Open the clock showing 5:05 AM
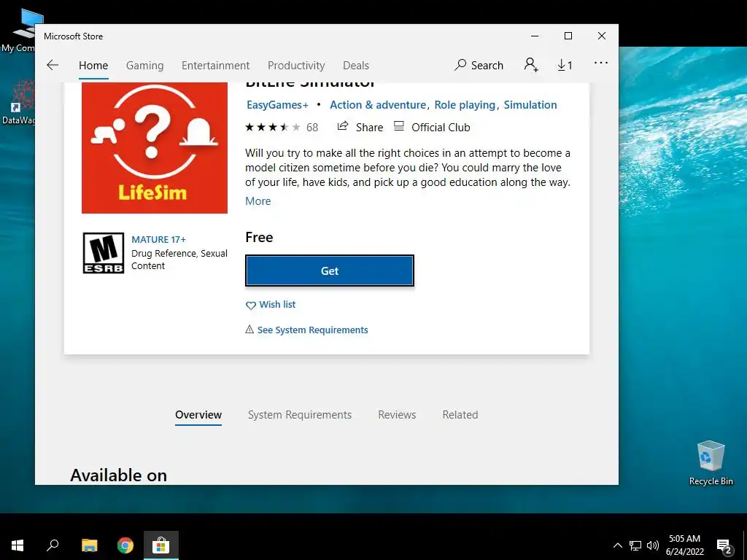The height and width of the screenshot is (560, 747). [x=684, y=545]
